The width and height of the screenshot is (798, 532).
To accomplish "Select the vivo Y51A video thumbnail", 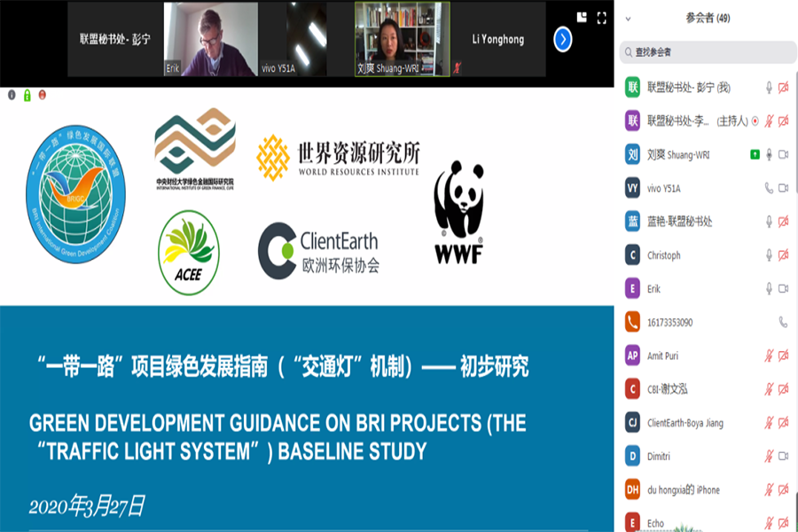I will click(306, 39).
